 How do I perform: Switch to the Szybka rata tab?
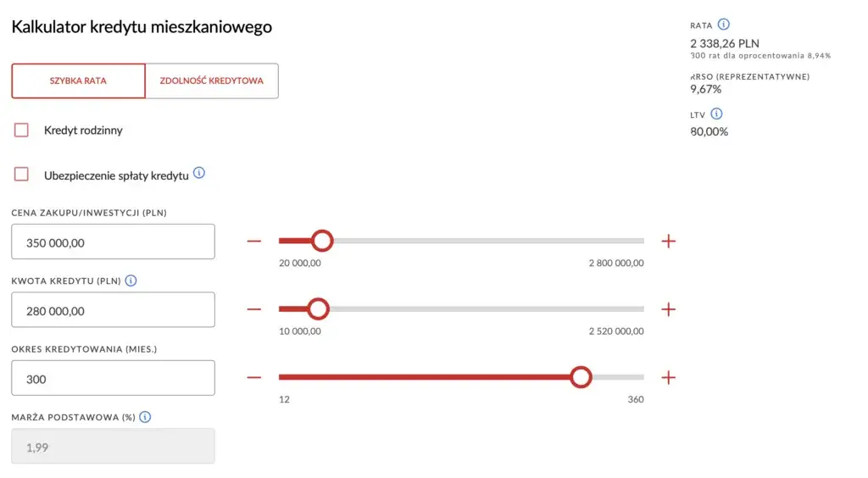click(78, 81)
